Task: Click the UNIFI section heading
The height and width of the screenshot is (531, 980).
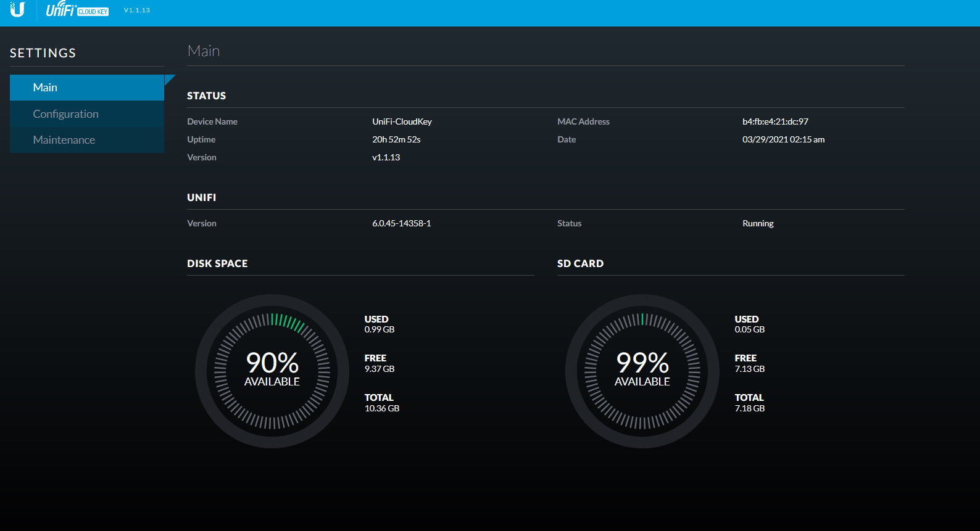Action: pyautogui.click(x=201, y=197)
